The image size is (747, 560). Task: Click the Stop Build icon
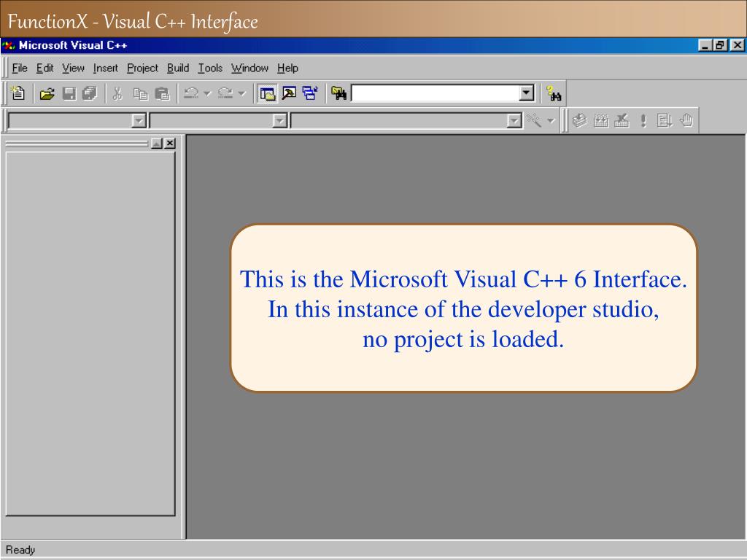click(x=622, y=120)
